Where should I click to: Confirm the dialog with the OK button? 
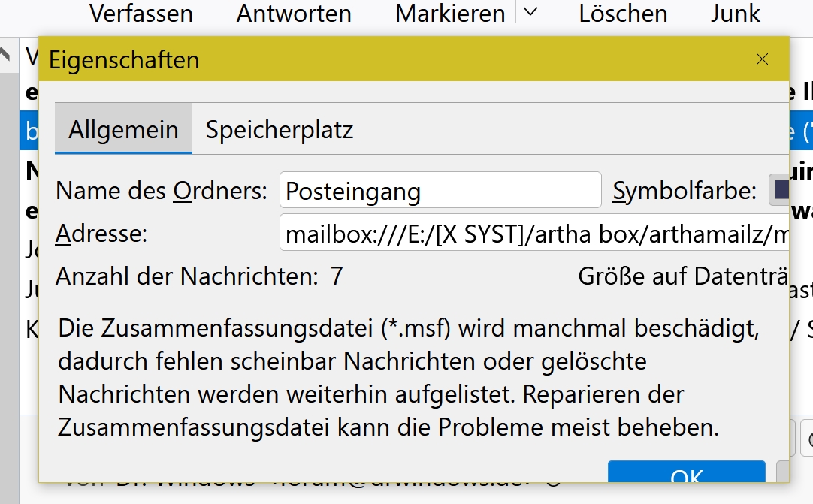coord(686,475)
